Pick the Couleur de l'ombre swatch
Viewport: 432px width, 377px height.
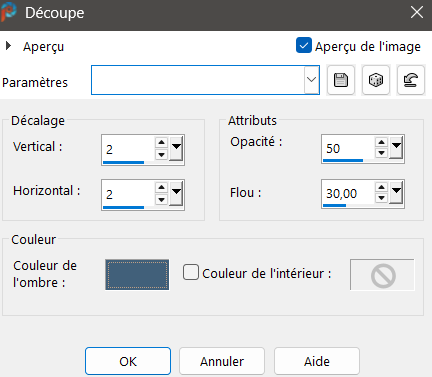pos(137,275)
